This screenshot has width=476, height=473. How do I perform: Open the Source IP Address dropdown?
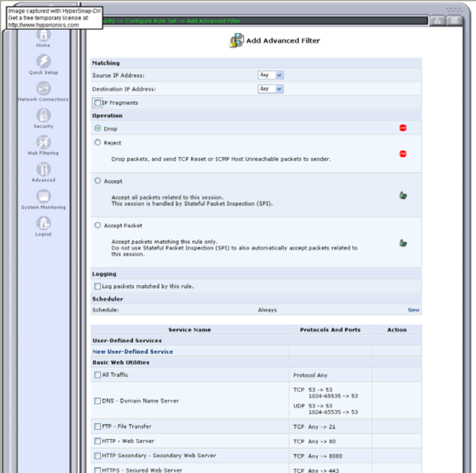coord(270,75)
